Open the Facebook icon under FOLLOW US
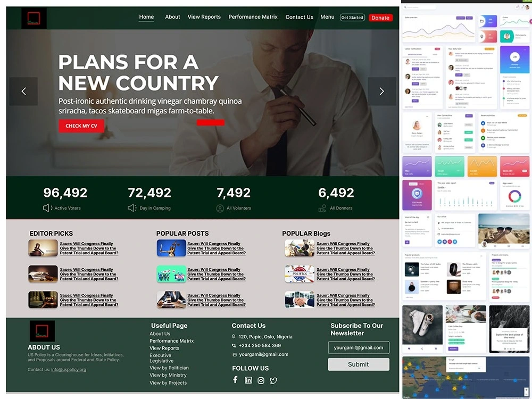The height and width of the screenshot is (399, 532). (x=235, y=380)
